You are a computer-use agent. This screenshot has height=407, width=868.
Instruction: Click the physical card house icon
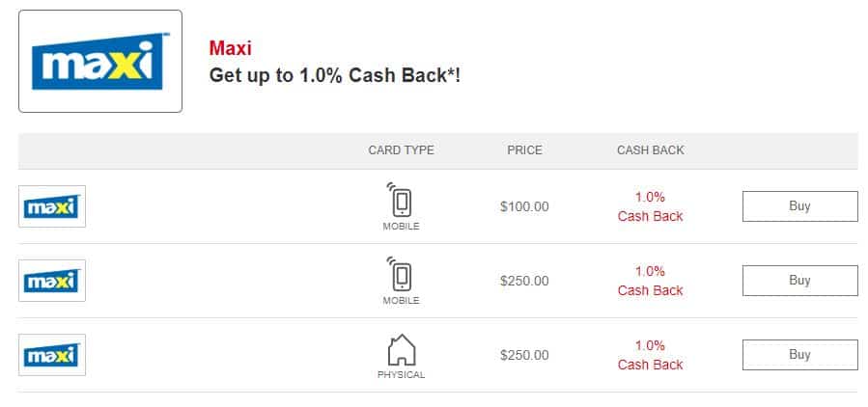(401, 348)
